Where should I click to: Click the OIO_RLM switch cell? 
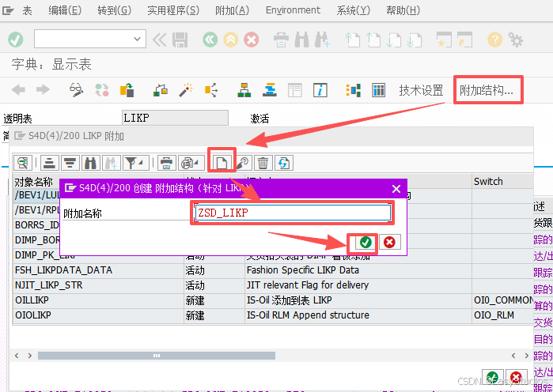[x=502, y=315]
